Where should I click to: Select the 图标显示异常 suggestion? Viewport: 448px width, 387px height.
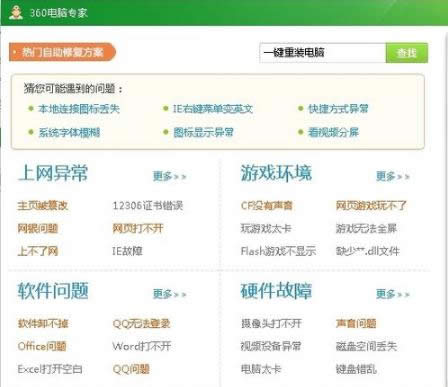(x=203, y=132)
